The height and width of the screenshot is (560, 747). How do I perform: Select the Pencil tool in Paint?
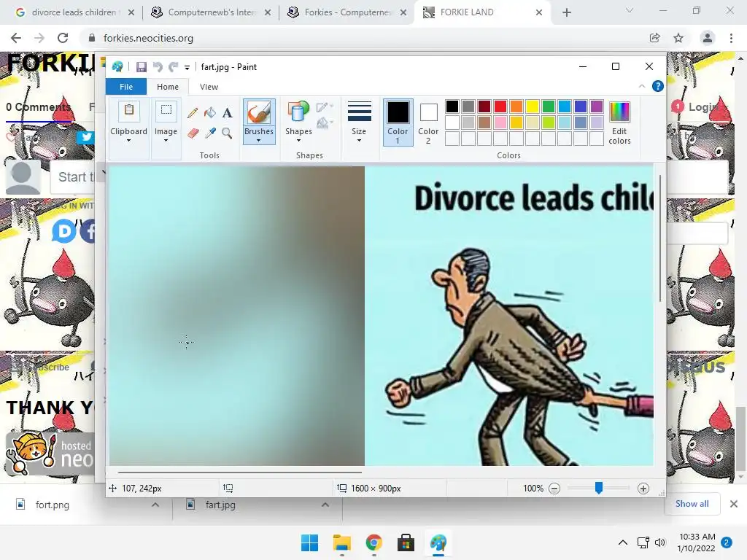pyautogui.click(x=193, y=113)
